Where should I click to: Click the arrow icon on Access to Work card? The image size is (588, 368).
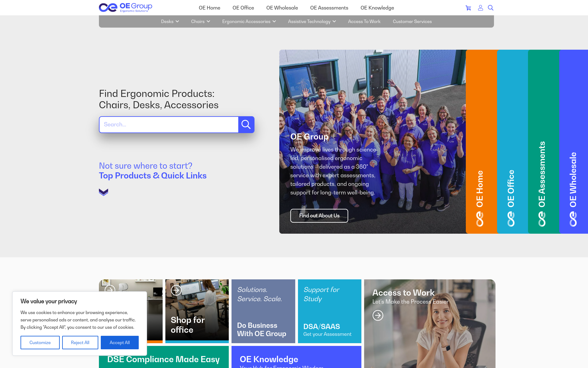pos(378,315)
